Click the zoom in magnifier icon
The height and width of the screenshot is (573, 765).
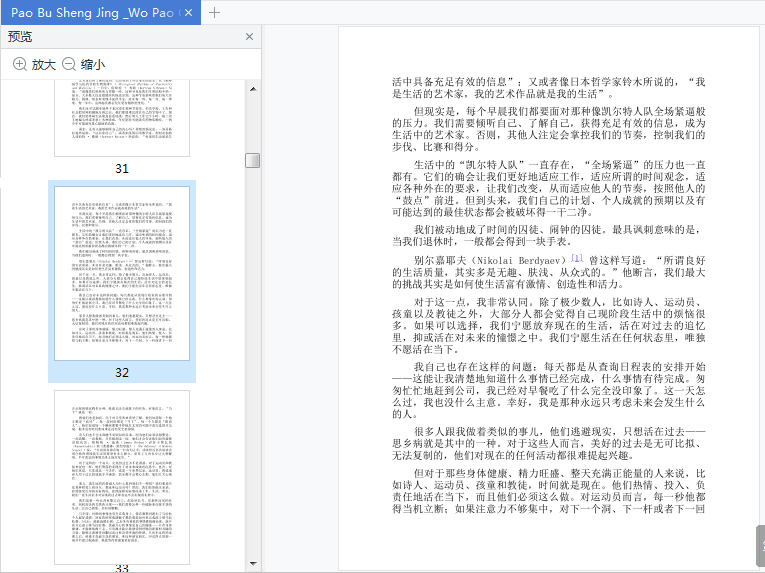pos(20,64)
